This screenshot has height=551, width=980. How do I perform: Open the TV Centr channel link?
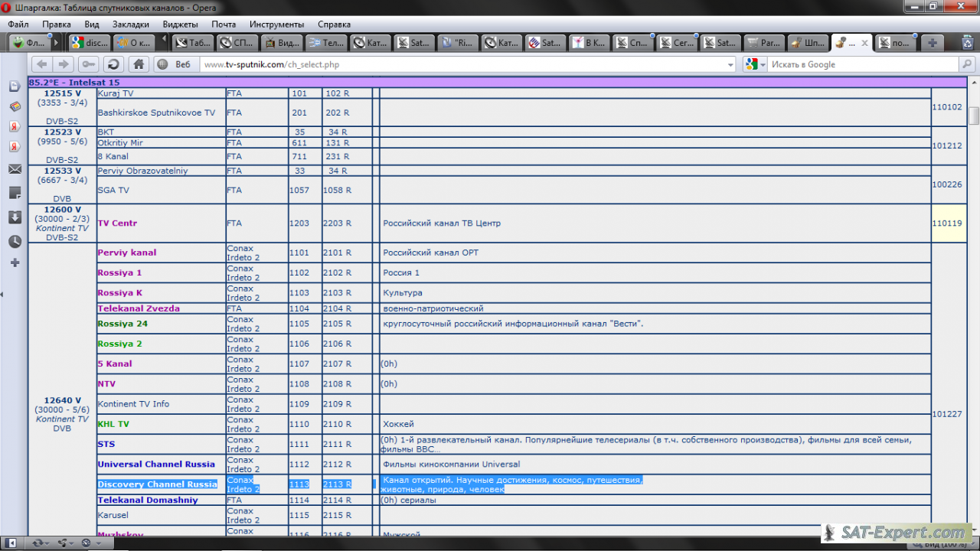117,223
